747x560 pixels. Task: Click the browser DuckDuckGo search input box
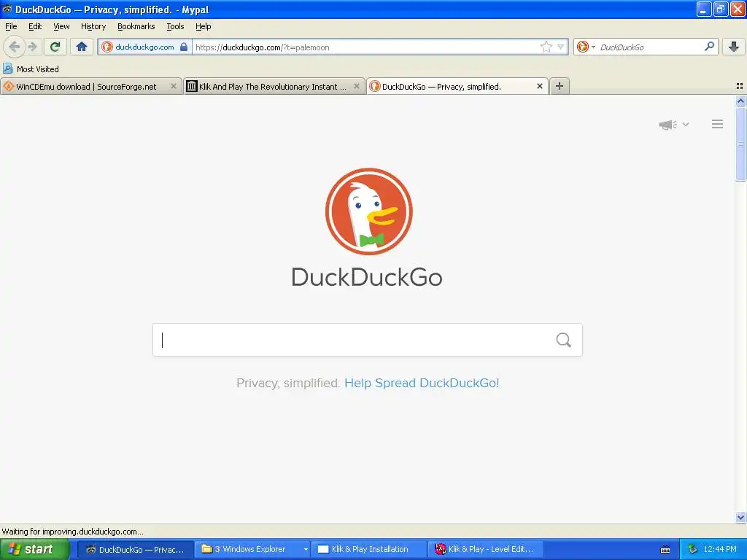[x=648, y=47]
